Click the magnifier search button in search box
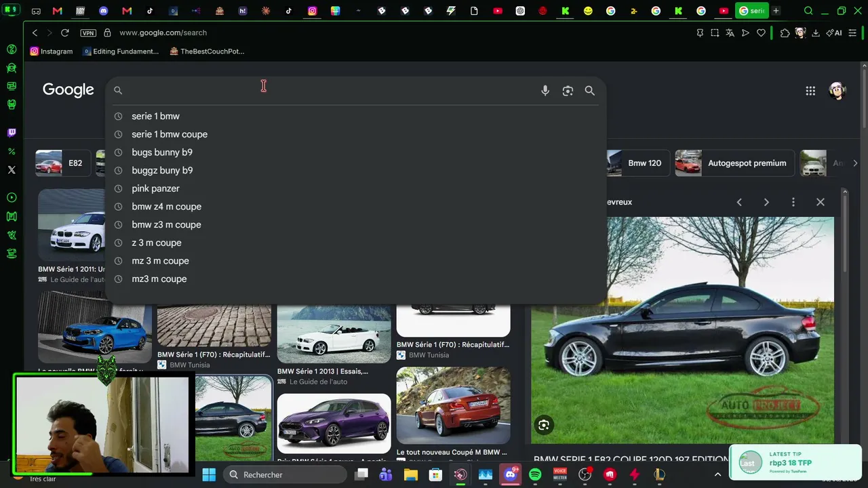This screenshot has width=868, height=488. click(590, 90)
